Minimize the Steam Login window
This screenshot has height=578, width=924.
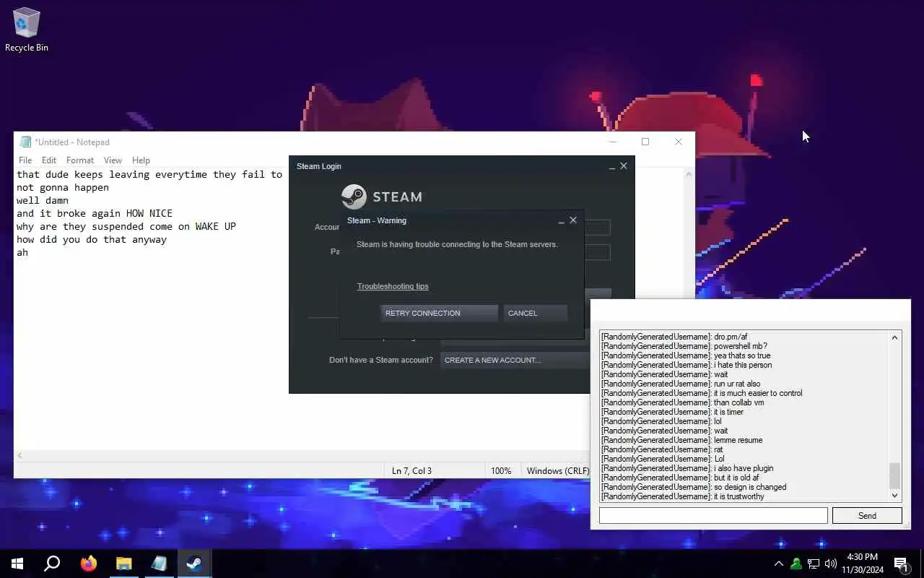pos(612,166)
